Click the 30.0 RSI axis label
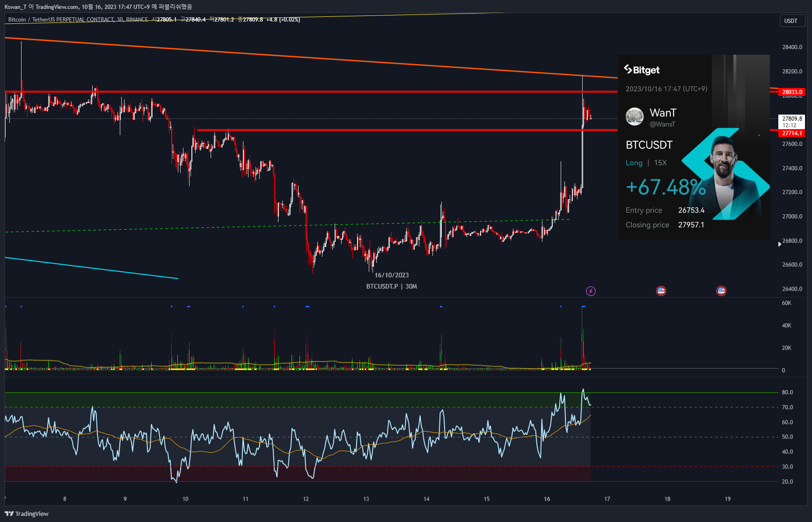812x522 pixels. [788, 467]
